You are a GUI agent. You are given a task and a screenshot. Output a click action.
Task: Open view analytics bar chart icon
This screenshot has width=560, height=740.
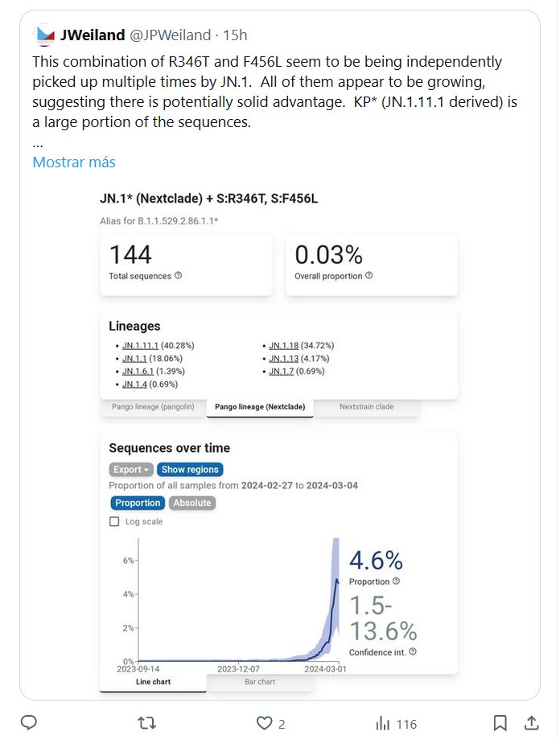384,723
